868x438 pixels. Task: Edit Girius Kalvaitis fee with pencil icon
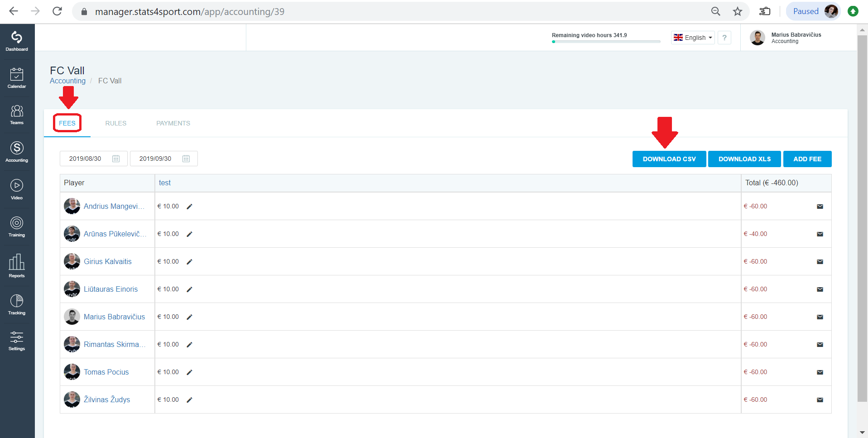(x=190, y=262)
